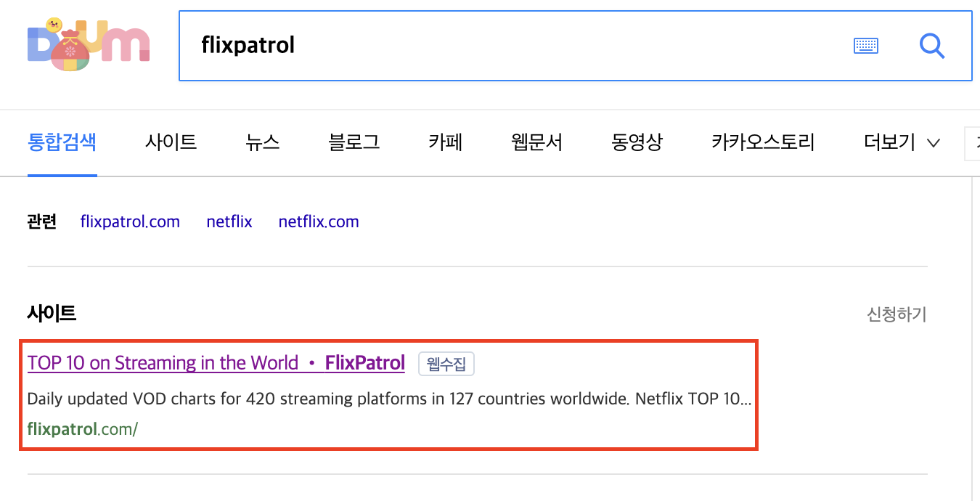
Task: Click the 사이트 section heading
Action: pos(52,314)
